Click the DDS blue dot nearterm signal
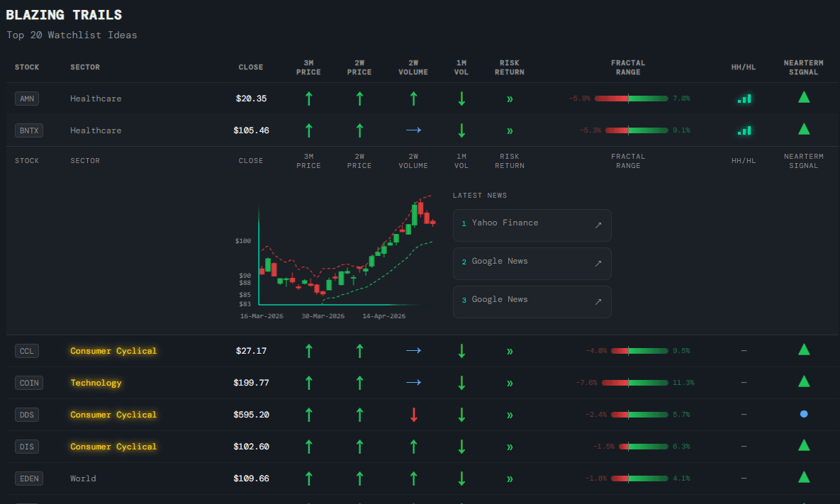840x504 pixels. (803, 414)
